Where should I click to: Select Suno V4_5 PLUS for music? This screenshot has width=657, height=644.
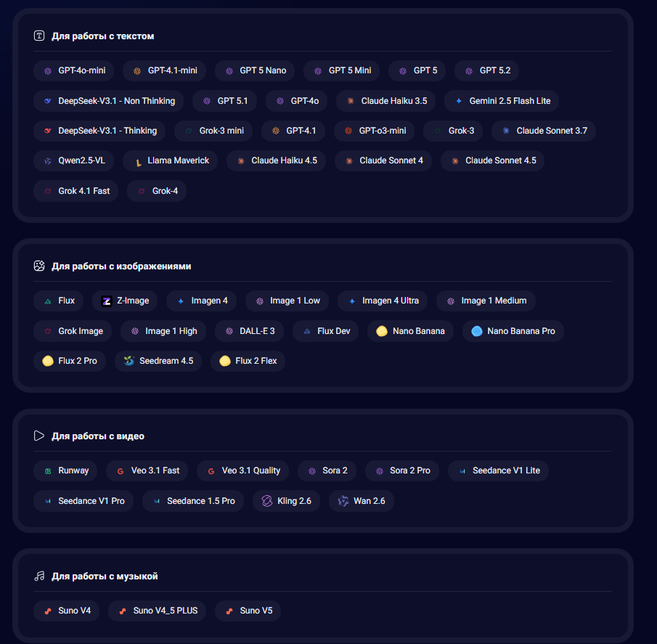tap(157, 611)
